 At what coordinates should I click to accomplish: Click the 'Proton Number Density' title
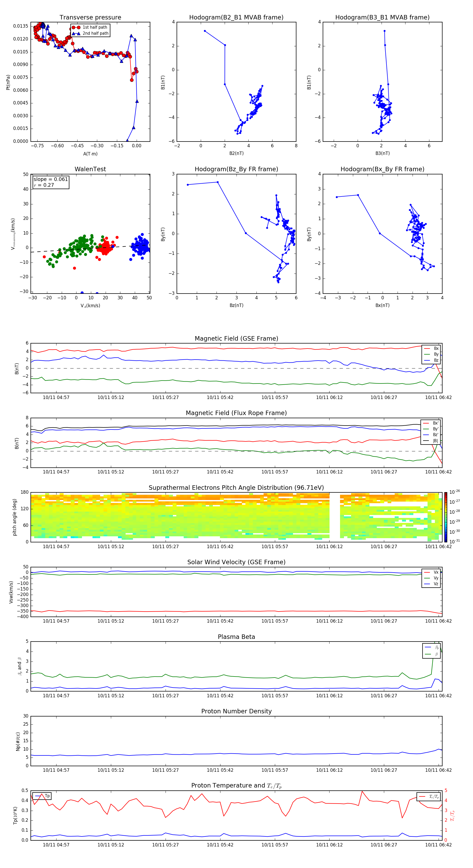[x=236, y=711]
